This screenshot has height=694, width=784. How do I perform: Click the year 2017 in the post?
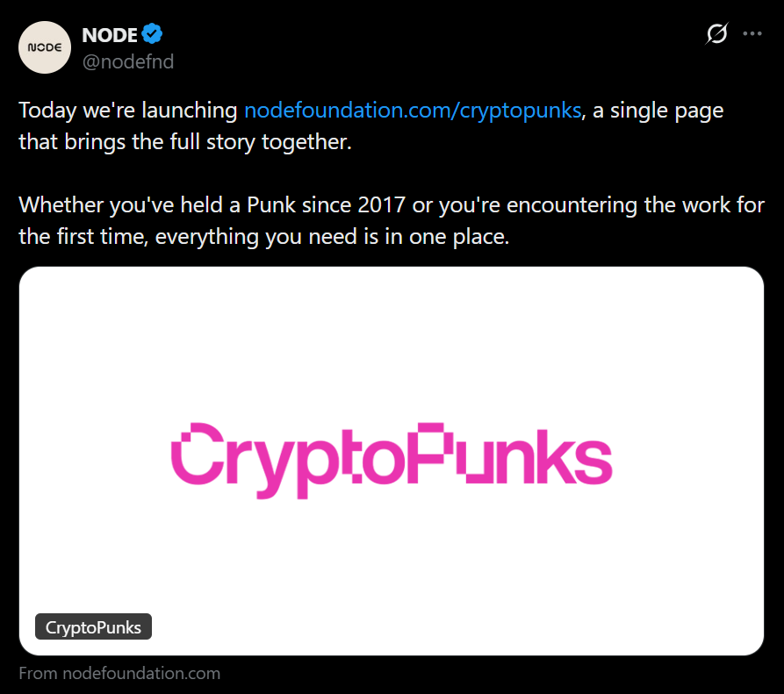tap(381, 205)
